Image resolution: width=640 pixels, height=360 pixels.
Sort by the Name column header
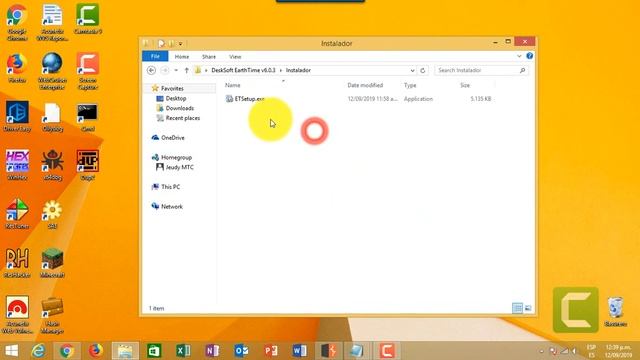233,85
